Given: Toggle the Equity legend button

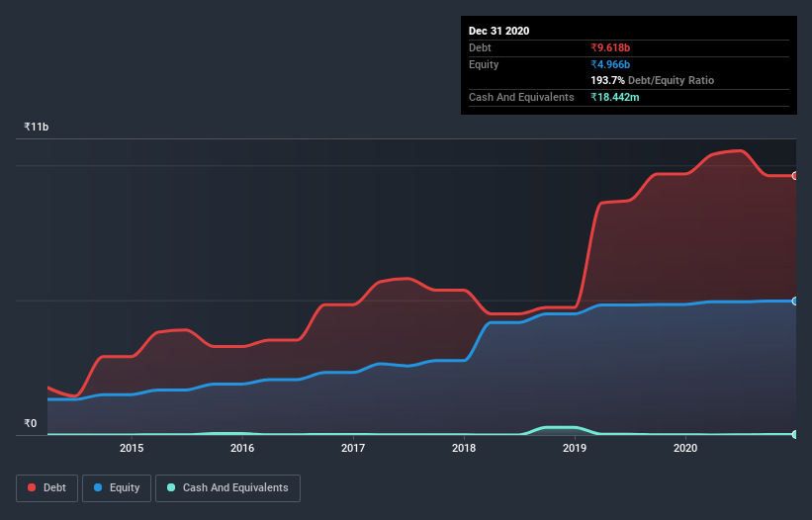Looking at the screenshot, I should coord(117,488).
